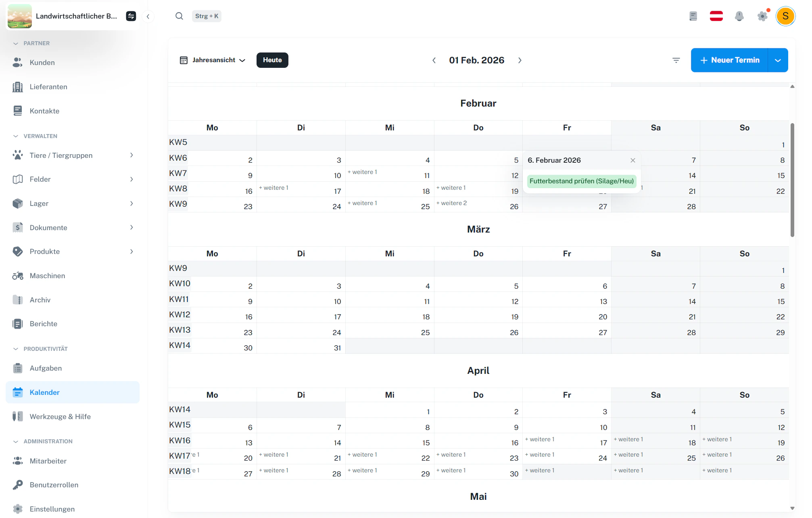Create an appointment with Neuer Termin
The width and height of the screenshot is (812, 518).
(729, 60)
